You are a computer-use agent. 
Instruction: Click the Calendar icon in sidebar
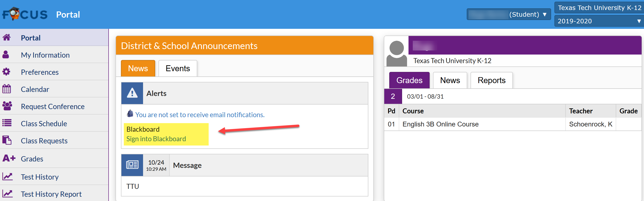6,89
